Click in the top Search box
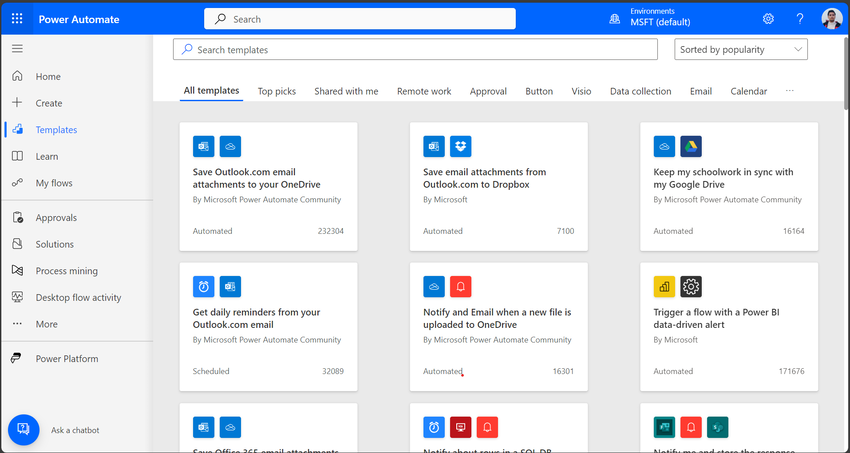The image size is (850, 453). [360, 19]
